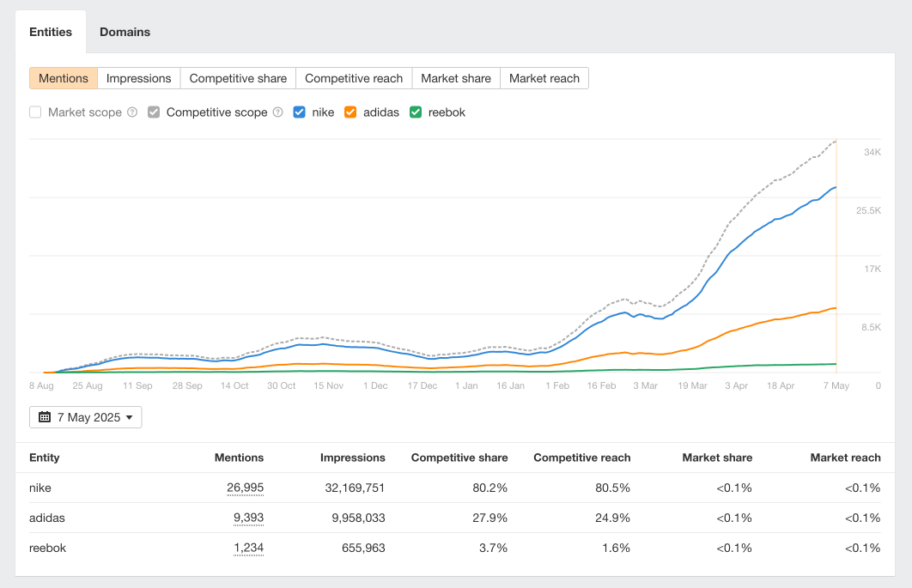Click the 15 Nov label on chart axis
The image size is (912, 588).
329,385
